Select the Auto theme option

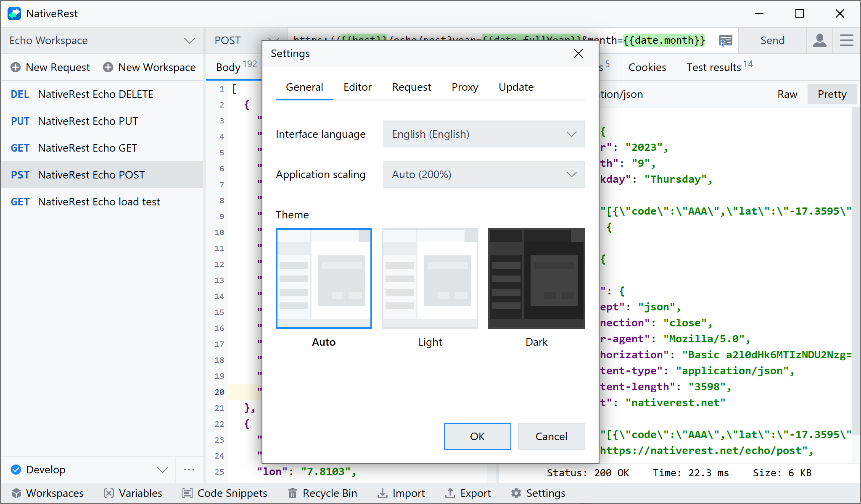[323, 278]
